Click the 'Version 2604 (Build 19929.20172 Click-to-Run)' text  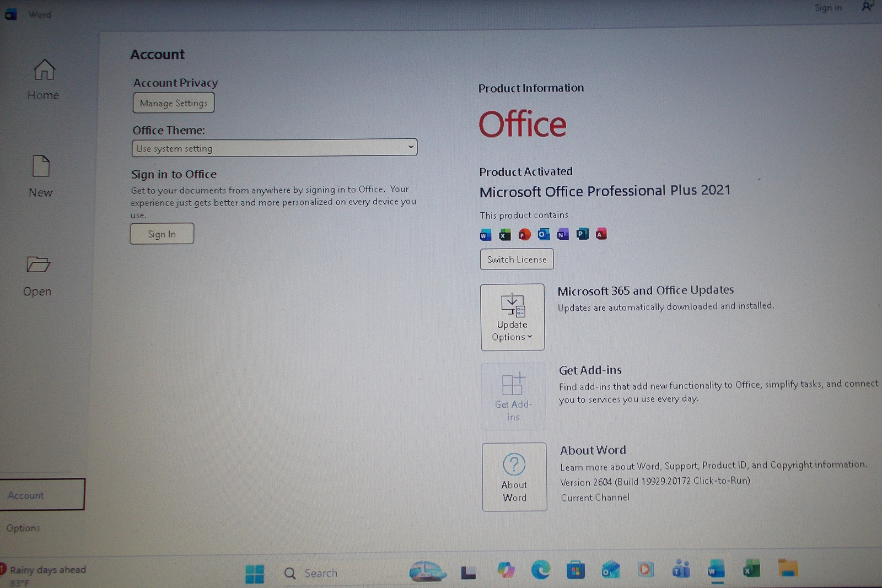[x=655, y=481]
